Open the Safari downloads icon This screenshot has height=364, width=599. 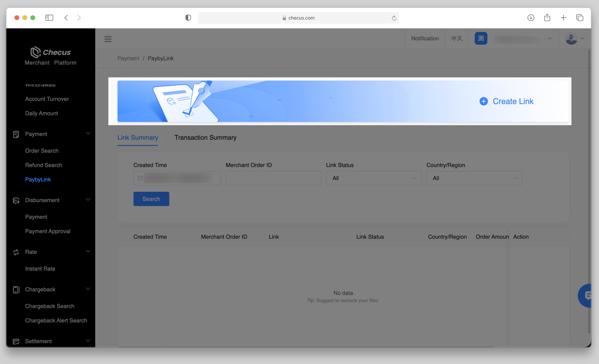pos(530,18)
